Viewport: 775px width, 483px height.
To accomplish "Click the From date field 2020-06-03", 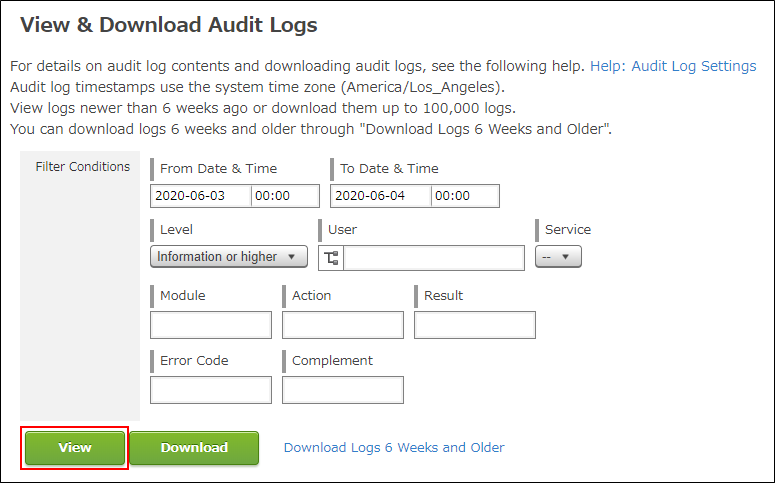I will [200, 196].
